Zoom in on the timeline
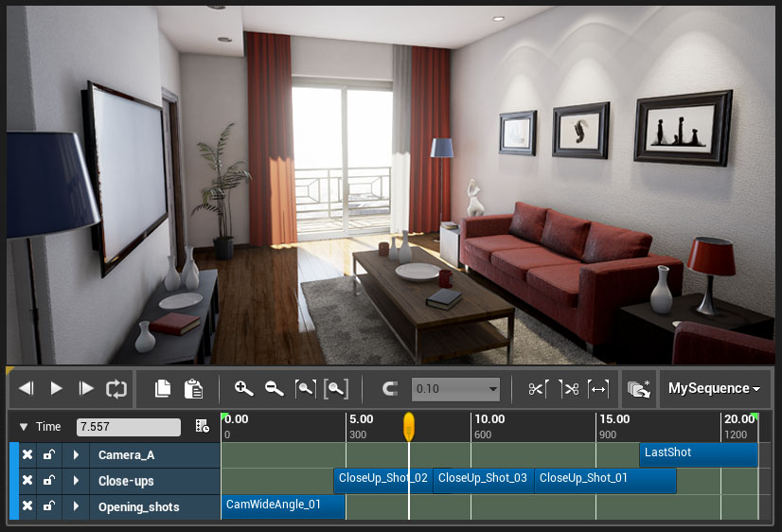This screenshot has height=532, width=782. [244, 388]
